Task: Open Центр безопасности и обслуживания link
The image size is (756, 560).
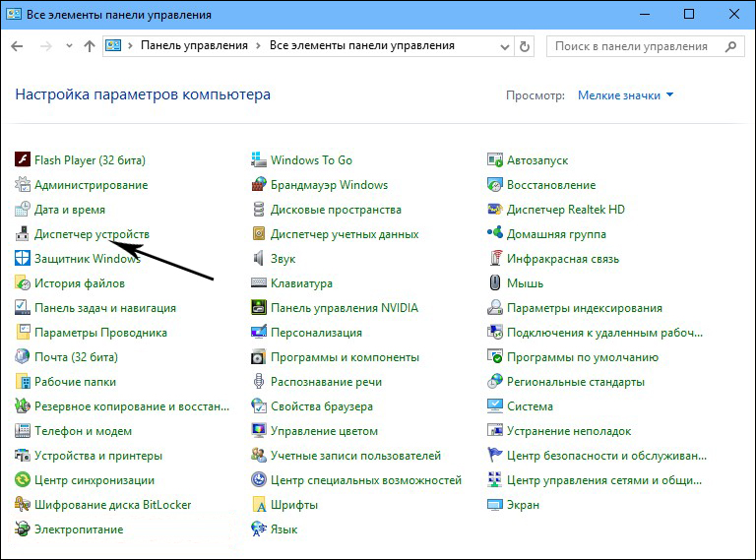Action: click(x=606, y=456)
